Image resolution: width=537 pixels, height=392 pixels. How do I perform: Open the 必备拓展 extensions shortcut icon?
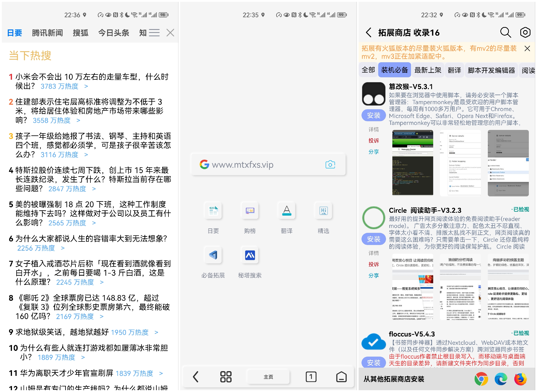click(213, 255)
